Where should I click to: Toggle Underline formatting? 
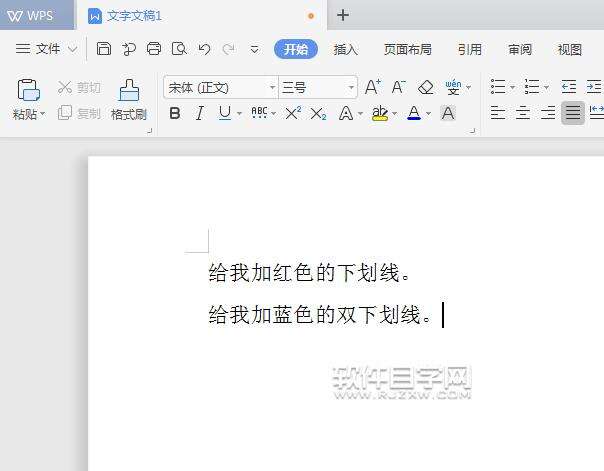click(x=225, y=113)
